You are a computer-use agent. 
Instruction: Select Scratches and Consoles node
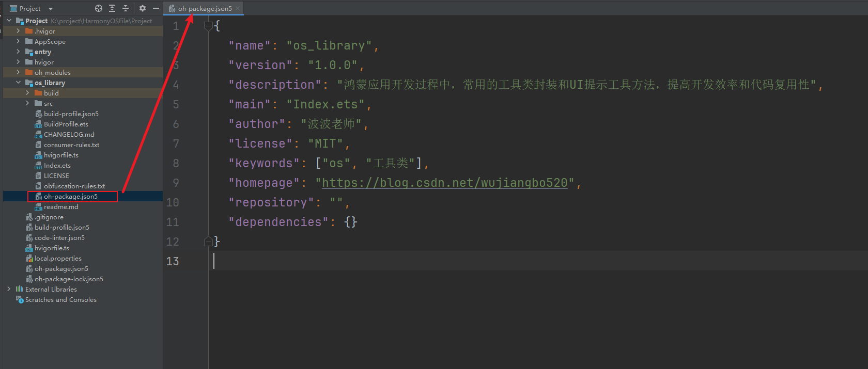(x=60, y=299)
